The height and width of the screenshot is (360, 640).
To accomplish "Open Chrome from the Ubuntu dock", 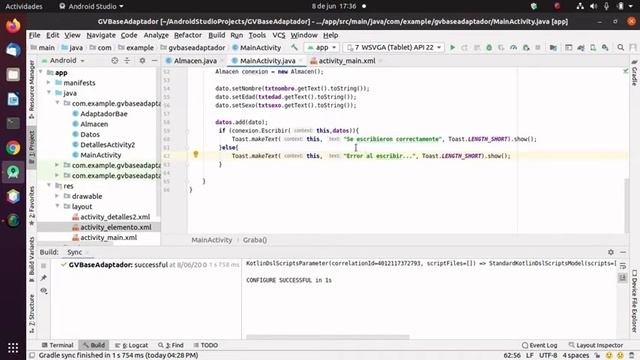I will click(13, 148).
